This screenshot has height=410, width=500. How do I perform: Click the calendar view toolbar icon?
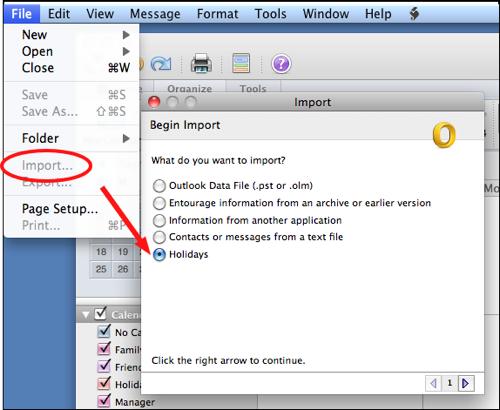pyautogui.click(x=241, y=63)
